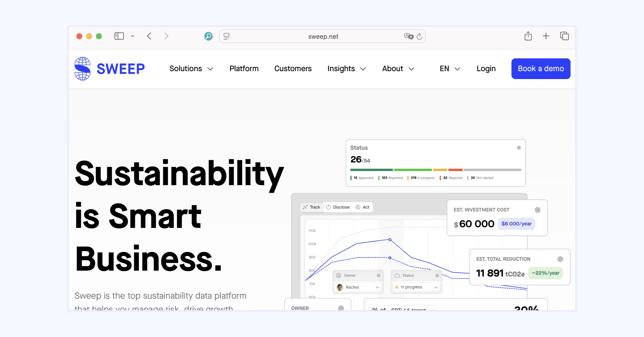Open the EN language selector
Screen dimensions: 644x337
pyautogui.click(x=450, y=68)
